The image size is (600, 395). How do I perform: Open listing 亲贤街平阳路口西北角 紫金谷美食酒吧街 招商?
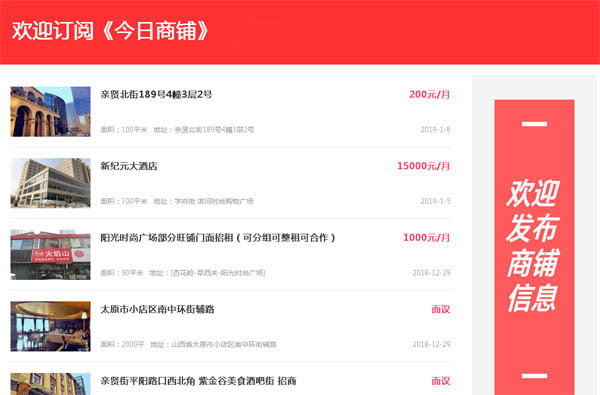click(198, 381)
